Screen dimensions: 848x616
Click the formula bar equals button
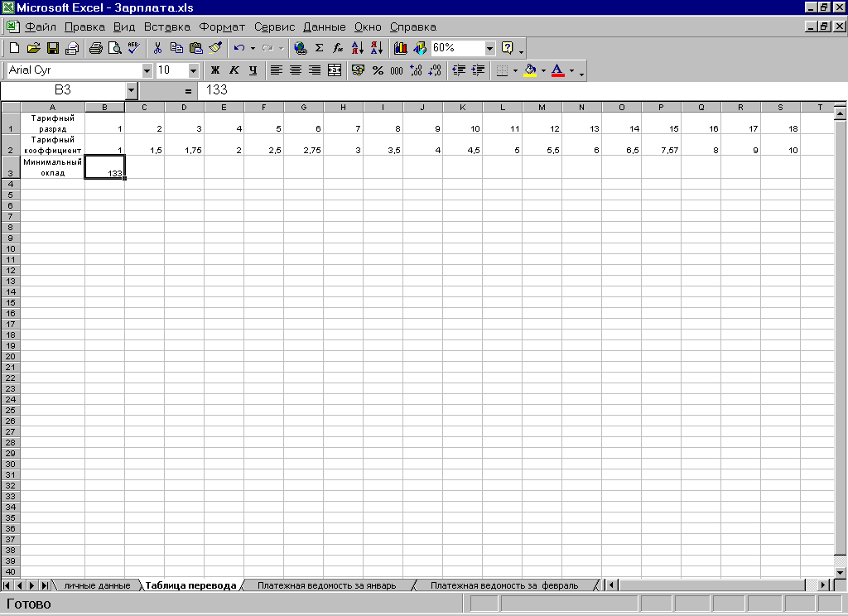[188, 91]
